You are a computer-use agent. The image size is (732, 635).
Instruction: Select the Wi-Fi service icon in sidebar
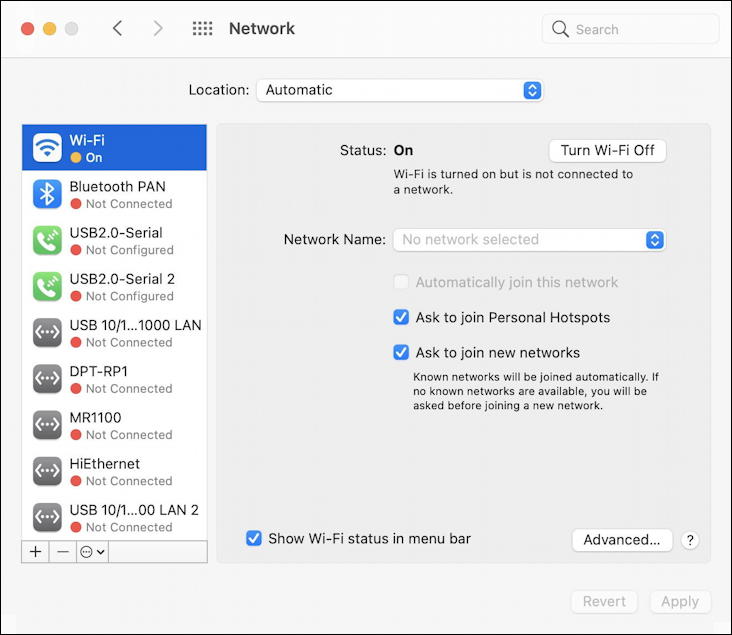(47, 148)
